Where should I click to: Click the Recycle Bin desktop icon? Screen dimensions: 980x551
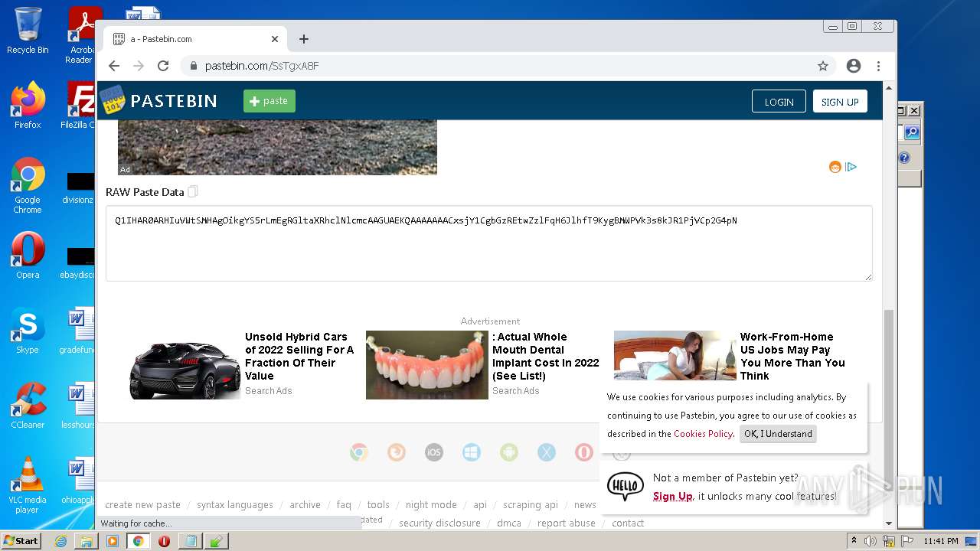[28, 31]
